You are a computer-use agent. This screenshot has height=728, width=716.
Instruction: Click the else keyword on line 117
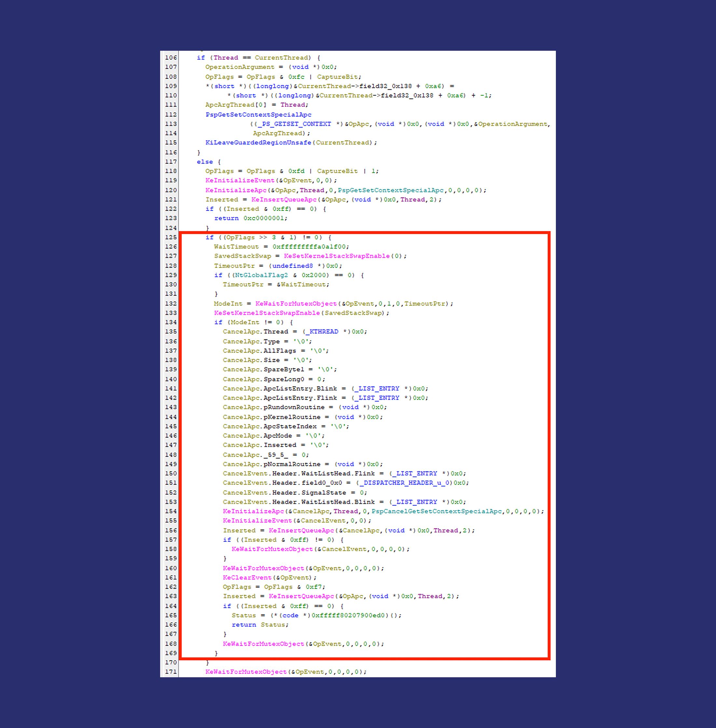[205, 162]
